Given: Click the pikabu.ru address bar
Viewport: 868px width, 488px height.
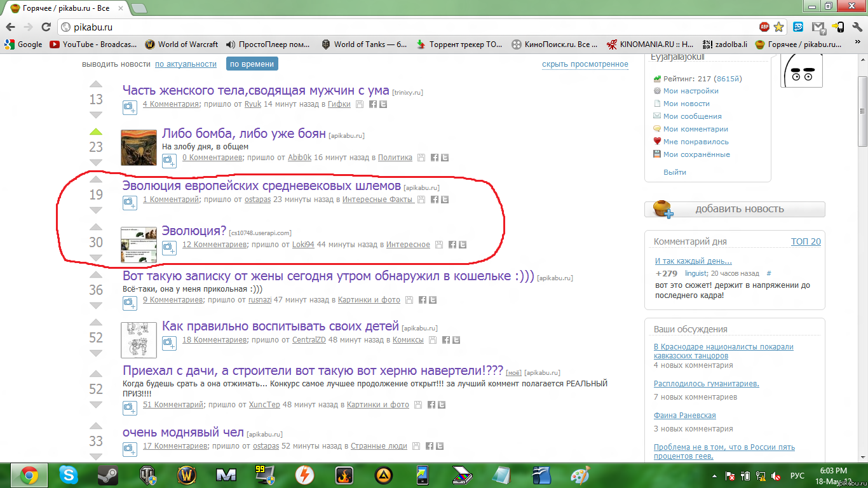Looking at the screenshot, I should pyautogui.click(x=407, y=27).
